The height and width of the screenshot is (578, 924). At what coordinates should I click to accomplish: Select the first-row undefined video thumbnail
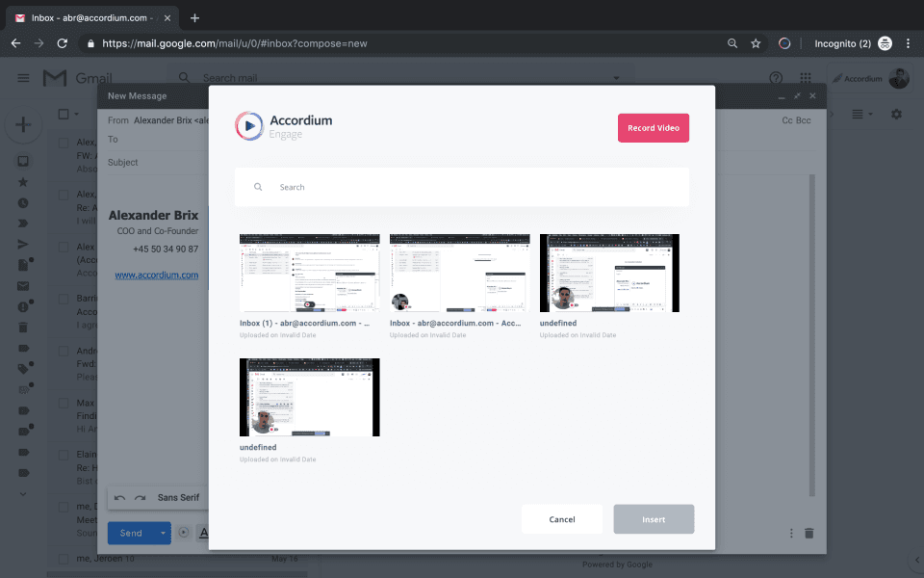[x=609, y=273]
